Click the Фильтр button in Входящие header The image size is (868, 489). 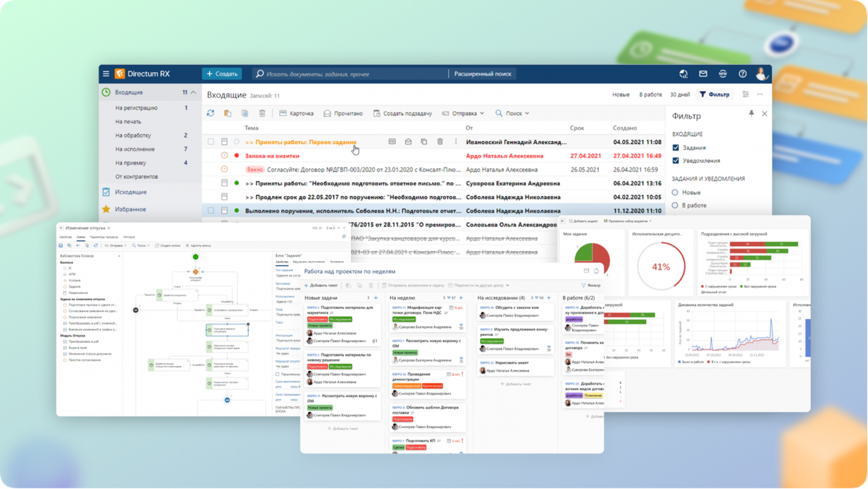pyautogui.click(x=714, y=94)
